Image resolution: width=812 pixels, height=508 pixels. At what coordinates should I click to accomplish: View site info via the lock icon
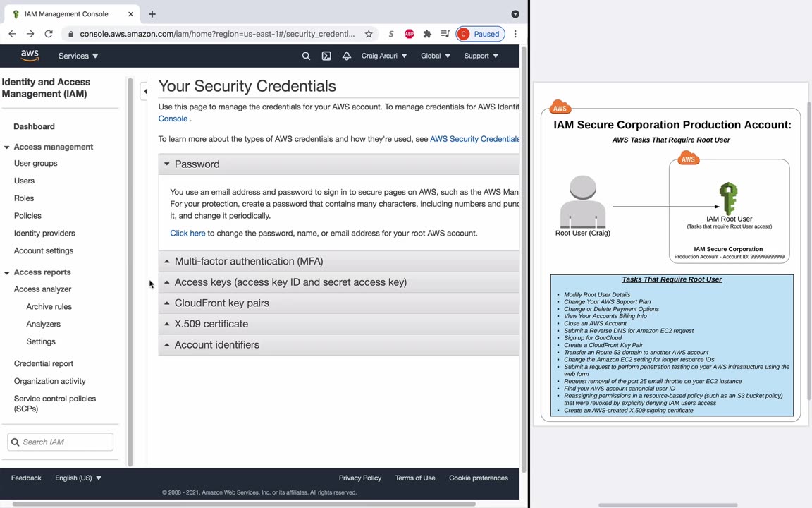[70, 34]
